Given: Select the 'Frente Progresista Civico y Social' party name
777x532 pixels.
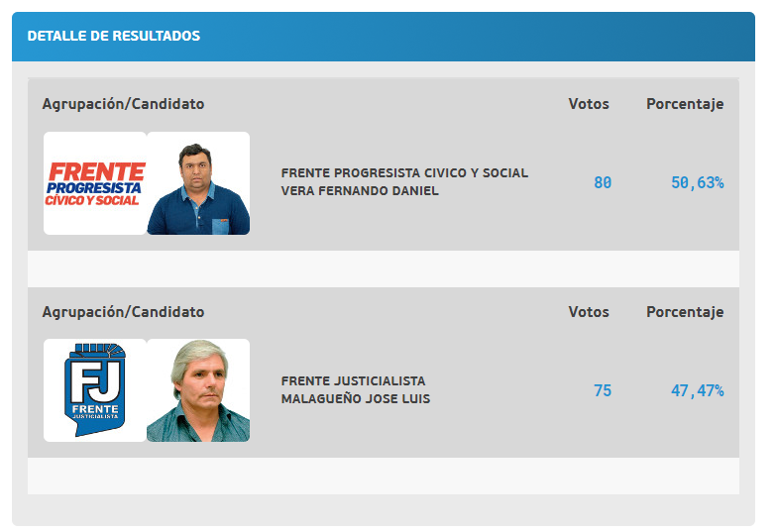Looking at the screenshot, I should [404, 173].
